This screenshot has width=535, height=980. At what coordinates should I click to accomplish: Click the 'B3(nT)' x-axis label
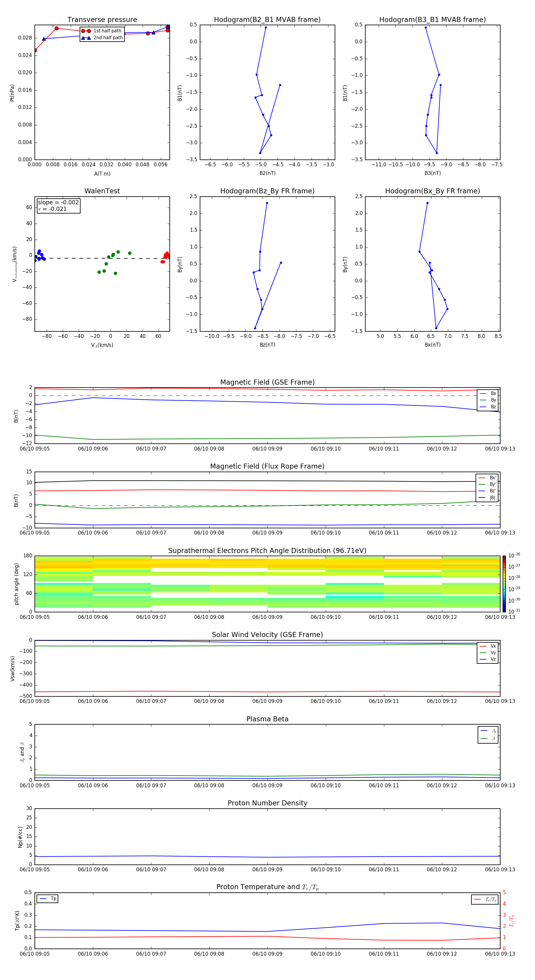point(432,173)
